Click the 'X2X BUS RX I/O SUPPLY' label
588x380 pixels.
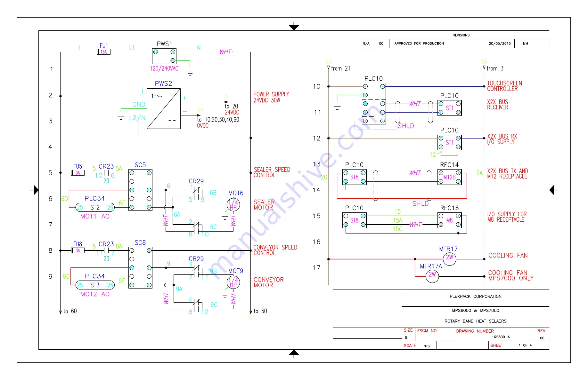502,139
